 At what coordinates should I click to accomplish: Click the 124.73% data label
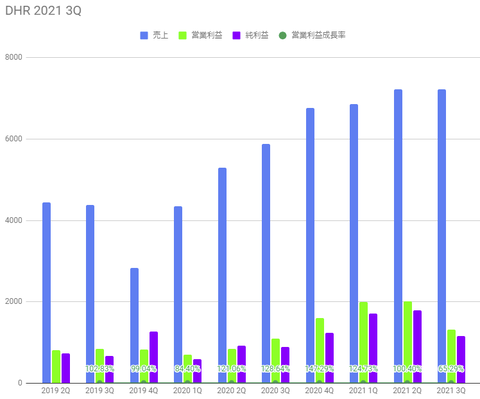[363, 369]
